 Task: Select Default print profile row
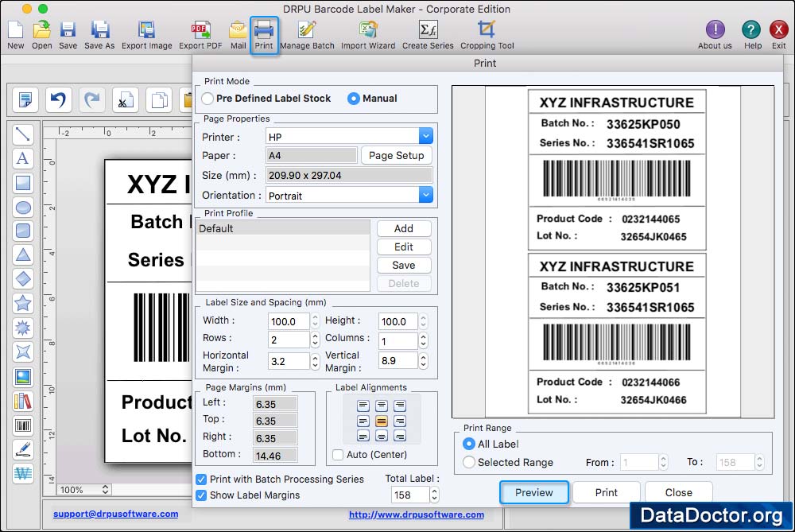coord(283,228)
